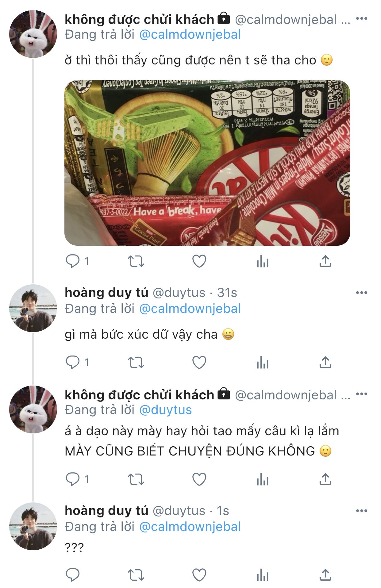Open the rabbit avatar of top tweet
The height and width of the screenshot is (588, 381).
[x=33, y=34]
